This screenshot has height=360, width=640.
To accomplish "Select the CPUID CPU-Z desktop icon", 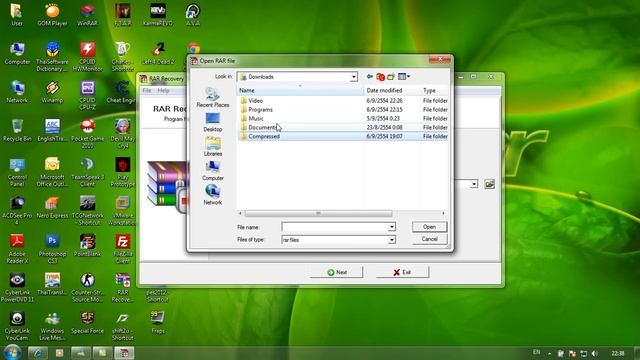I will (87, 95).
